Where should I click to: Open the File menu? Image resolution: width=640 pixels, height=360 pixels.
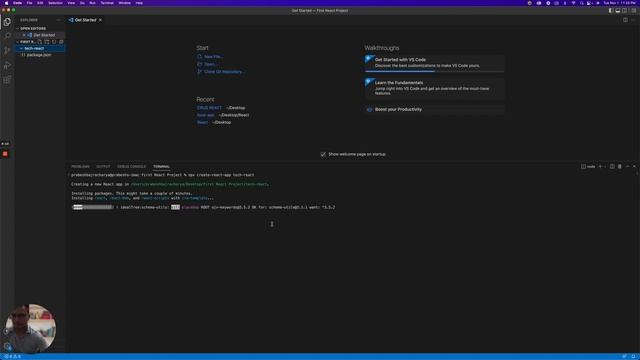pos(29,3)
